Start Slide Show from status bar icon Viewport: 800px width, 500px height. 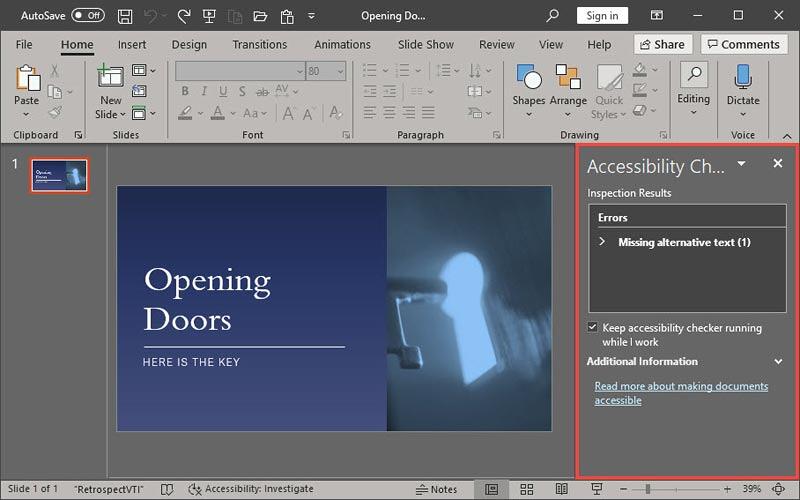tap(596, 490)
